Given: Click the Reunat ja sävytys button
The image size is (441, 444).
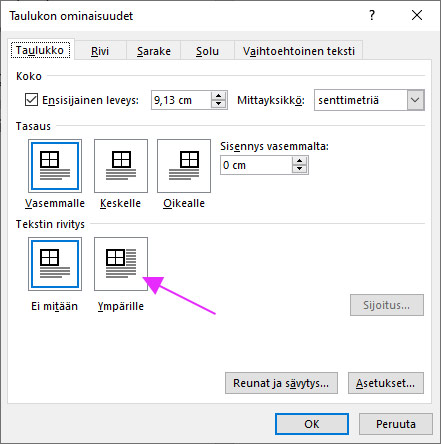Looking at the screenshot, I should (x=281, y=383).
